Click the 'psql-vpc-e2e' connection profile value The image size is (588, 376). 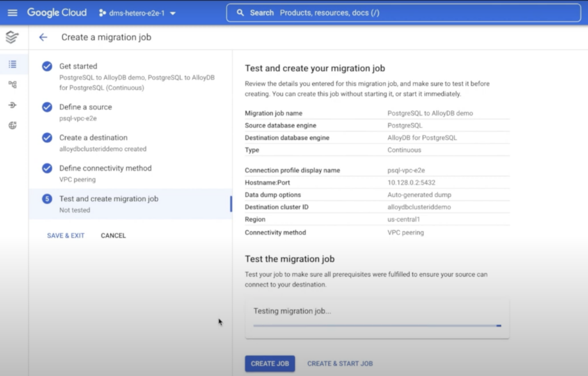point(406,170)
